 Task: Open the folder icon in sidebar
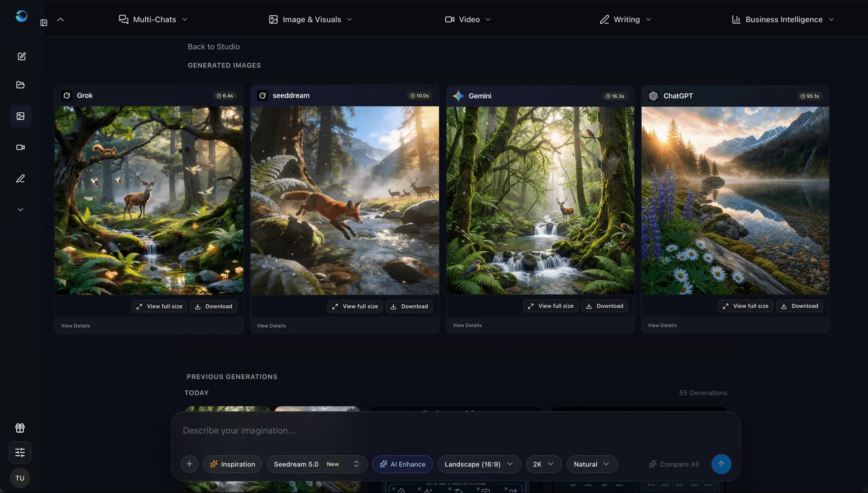[x=20, y=85]
